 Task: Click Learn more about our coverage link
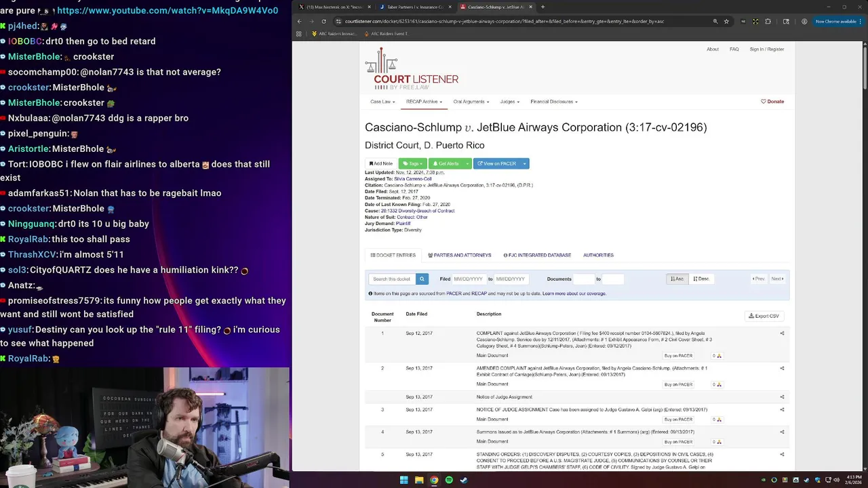pos(574,293)
